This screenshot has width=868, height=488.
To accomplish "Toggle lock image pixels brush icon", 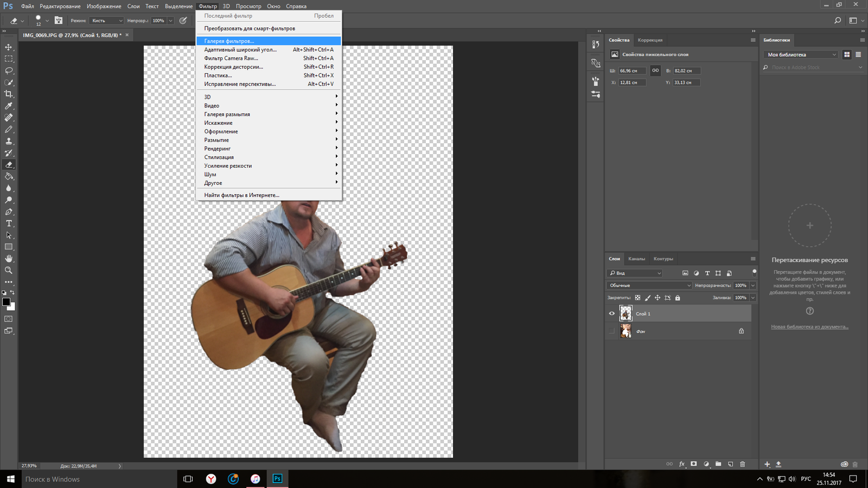I will pyautogui.click(x=648, y=298).
